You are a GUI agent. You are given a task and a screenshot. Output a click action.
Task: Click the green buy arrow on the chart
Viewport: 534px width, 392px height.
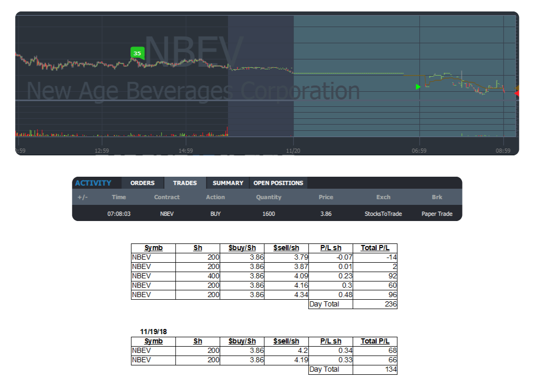tap(418, 87)
